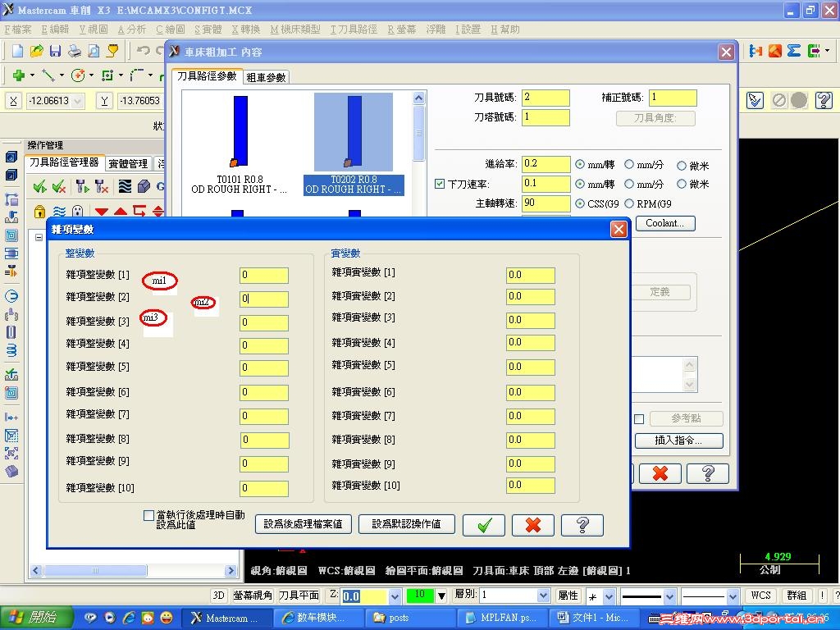Open dropdown arrow beside create line tool

pos(62,75)
